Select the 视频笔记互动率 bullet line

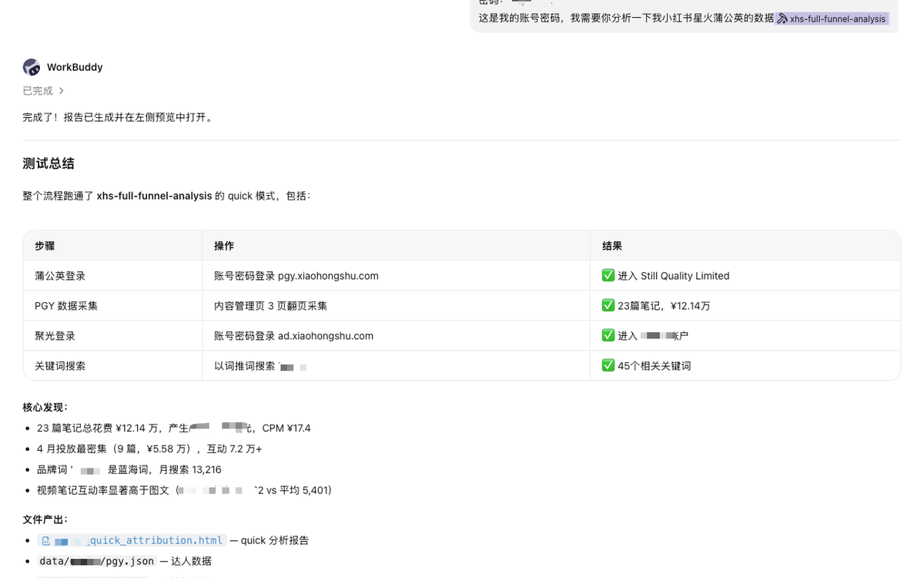pyautogui.click(x=184, y=490)
